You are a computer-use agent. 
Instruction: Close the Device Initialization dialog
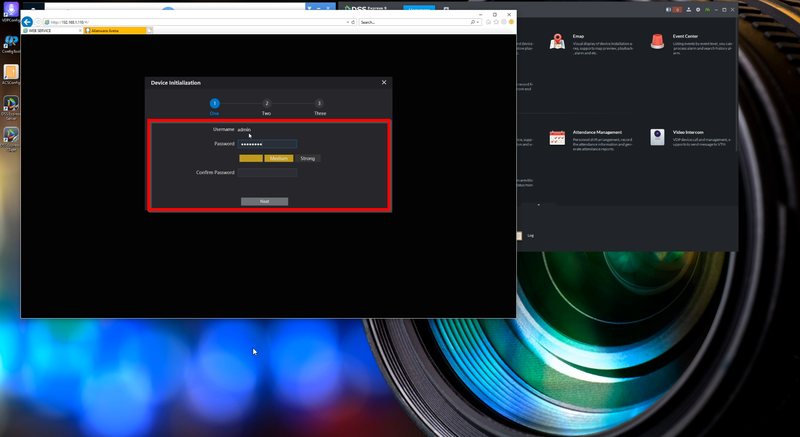coord(384,82)
